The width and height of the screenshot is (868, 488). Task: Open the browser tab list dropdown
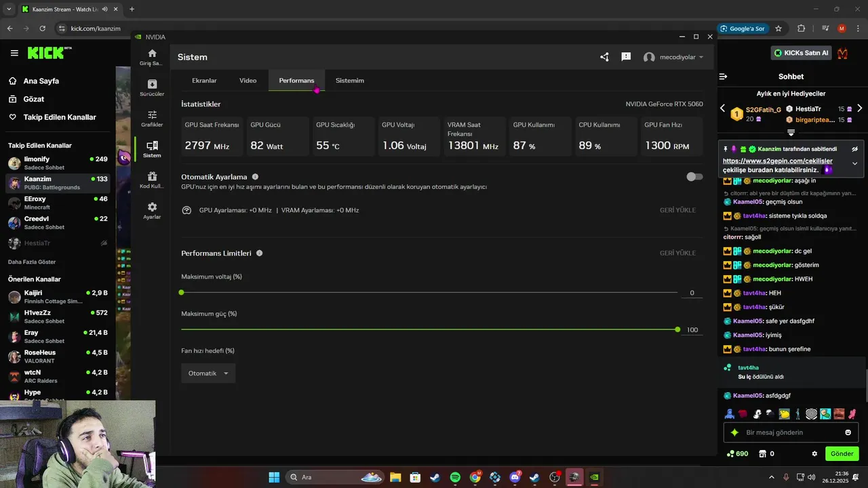[9, 9]
